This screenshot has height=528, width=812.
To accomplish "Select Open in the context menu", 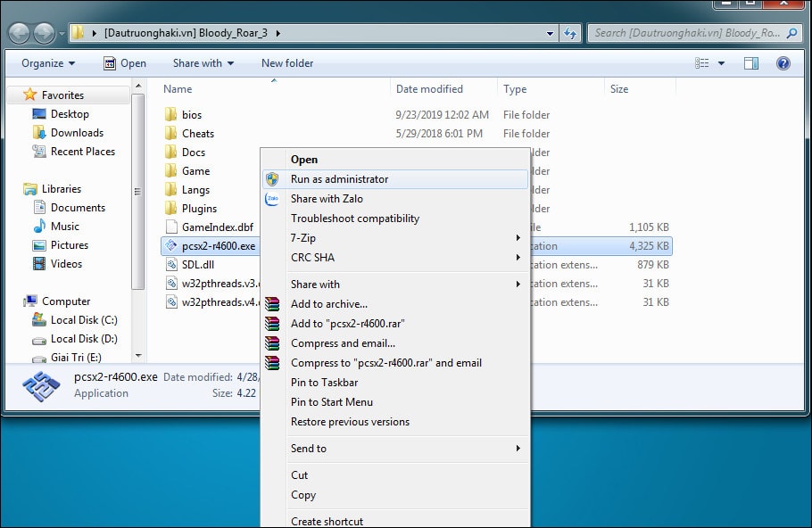I will point(395,160).
